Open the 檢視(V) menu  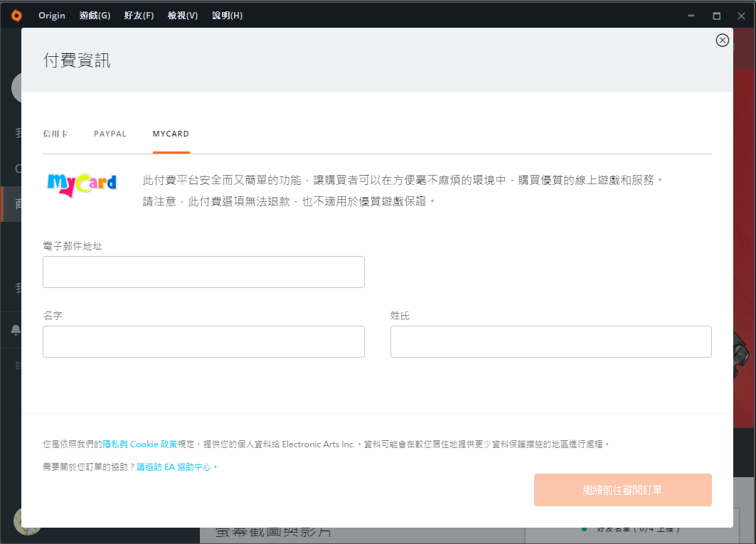(183, 16)
